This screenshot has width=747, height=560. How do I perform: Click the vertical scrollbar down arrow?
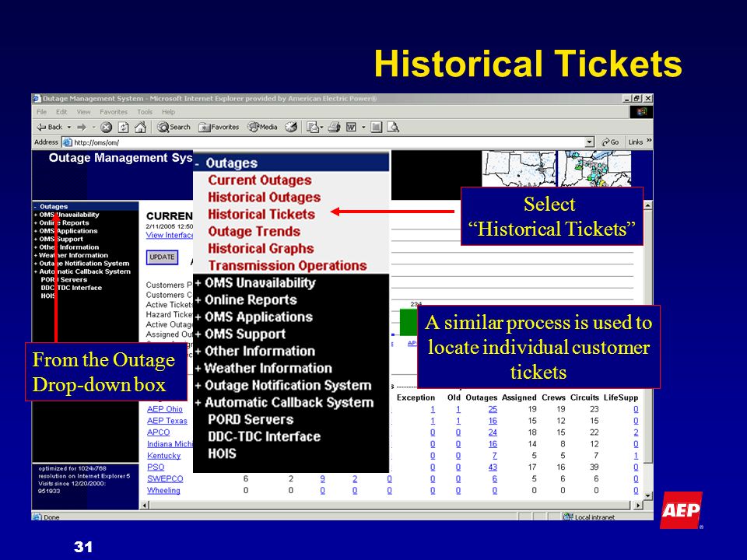tap(648, 495)
